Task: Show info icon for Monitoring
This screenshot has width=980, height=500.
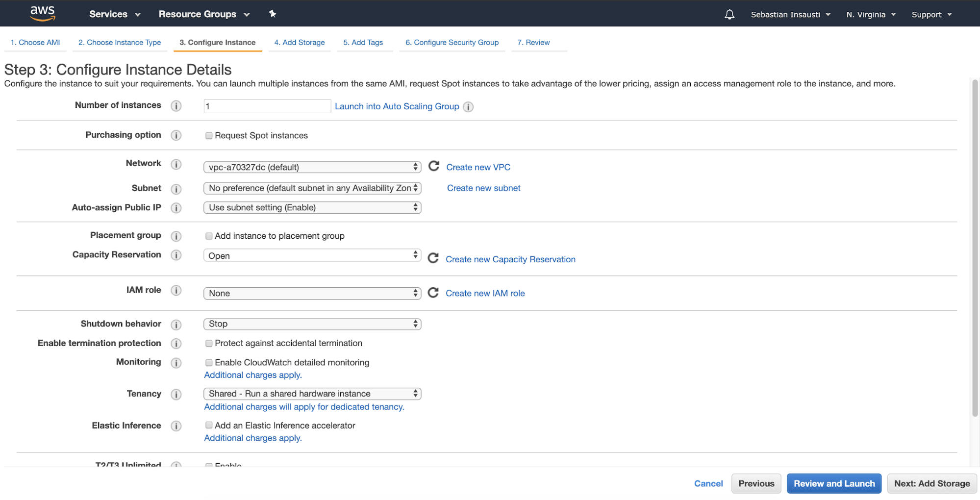Action: click(176, 363)
